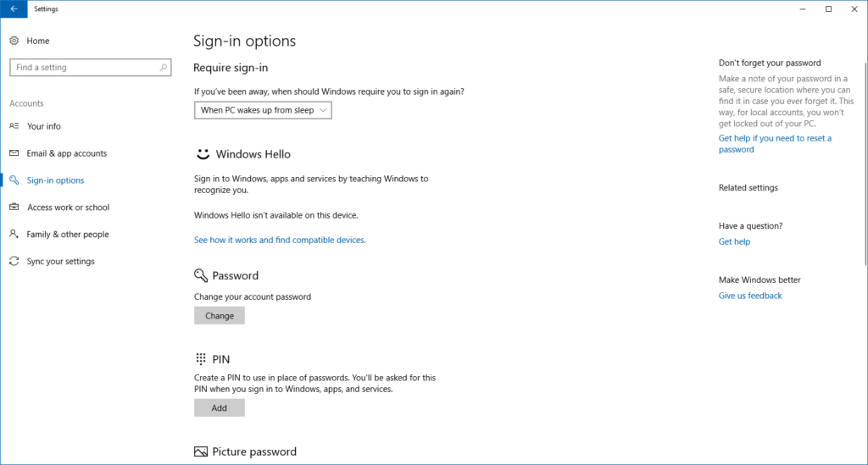Viewport: 868px width, 465px height.
Task: Click the Sync your settings icon
Action: pos(14,262)
